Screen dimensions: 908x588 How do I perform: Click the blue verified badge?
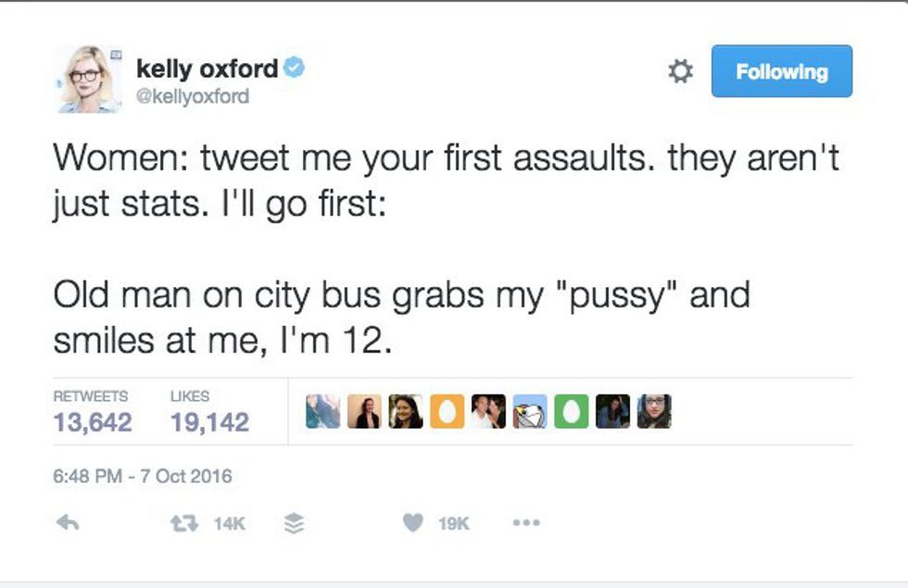point(295,69)
